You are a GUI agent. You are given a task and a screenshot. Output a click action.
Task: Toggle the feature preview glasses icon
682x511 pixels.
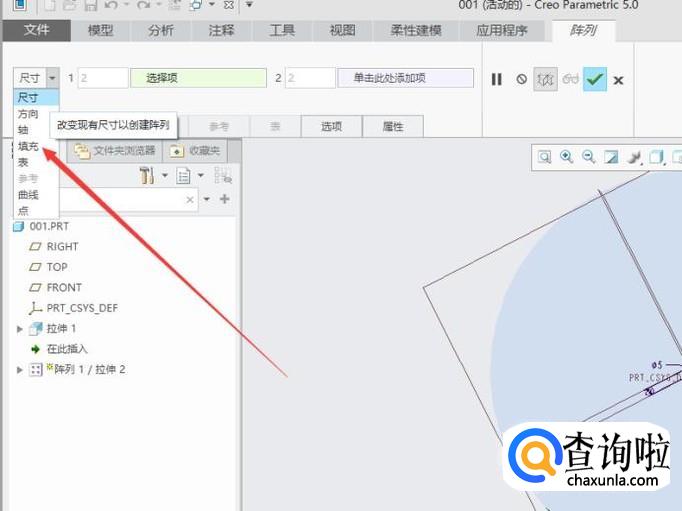coord(570,79)
